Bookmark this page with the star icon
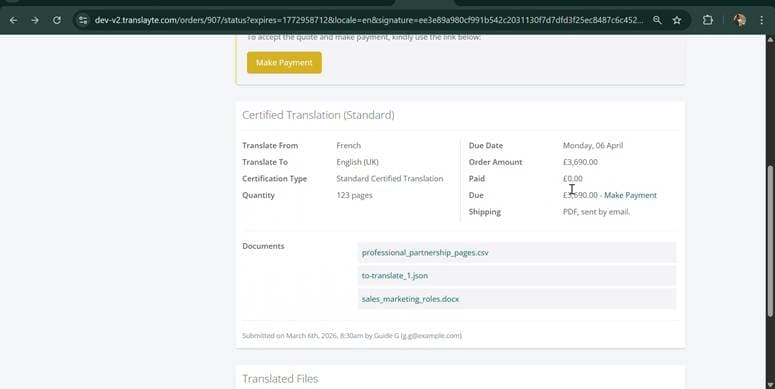The height and width of the screenshot is (389, 775). coord(677,20)
